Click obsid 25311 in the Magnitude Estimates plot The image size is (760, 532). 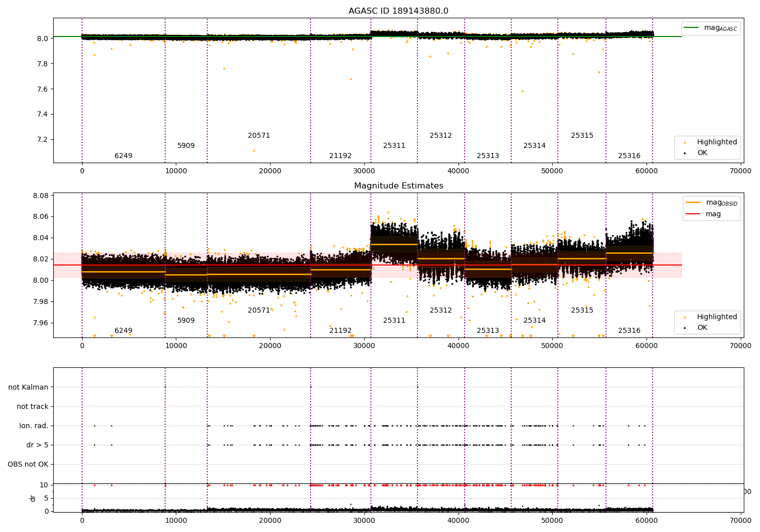click(x=394, y=321)
